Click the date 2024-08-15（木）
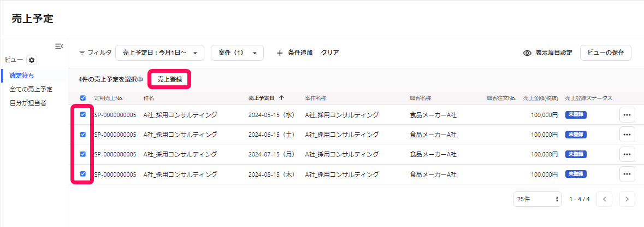Image resolution: width=644 pixels, height=227 pixels. [x=273, y=174]
